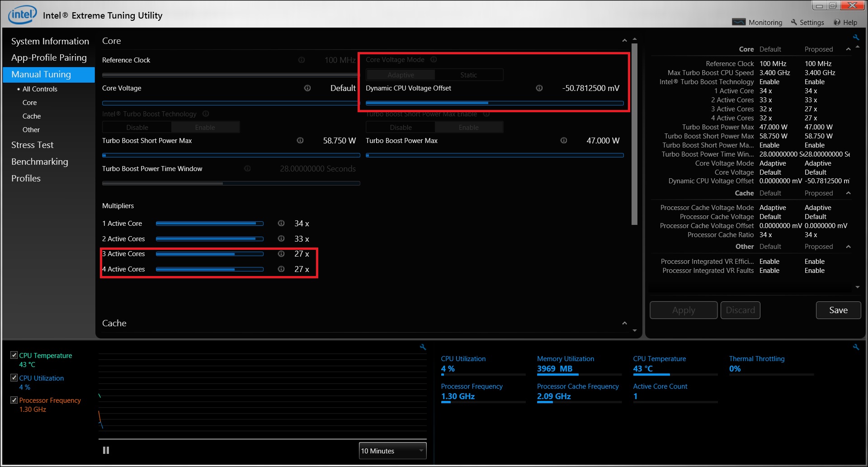Viewport: 868px width, 467px height.
Task: Click the Turbo Boost Short Power Max slider
Action: tap(231, 155)
